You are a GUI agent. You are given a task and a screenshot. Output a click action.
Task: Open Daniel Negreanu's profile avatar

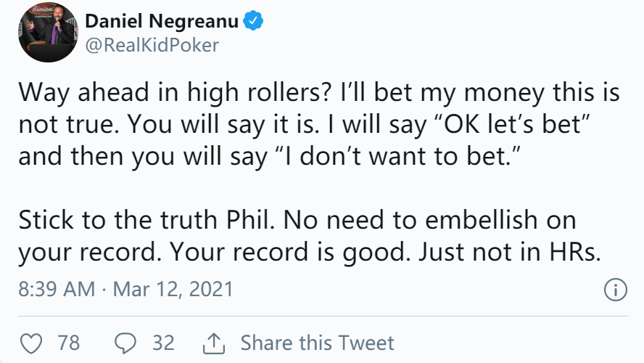click(48, 33)
